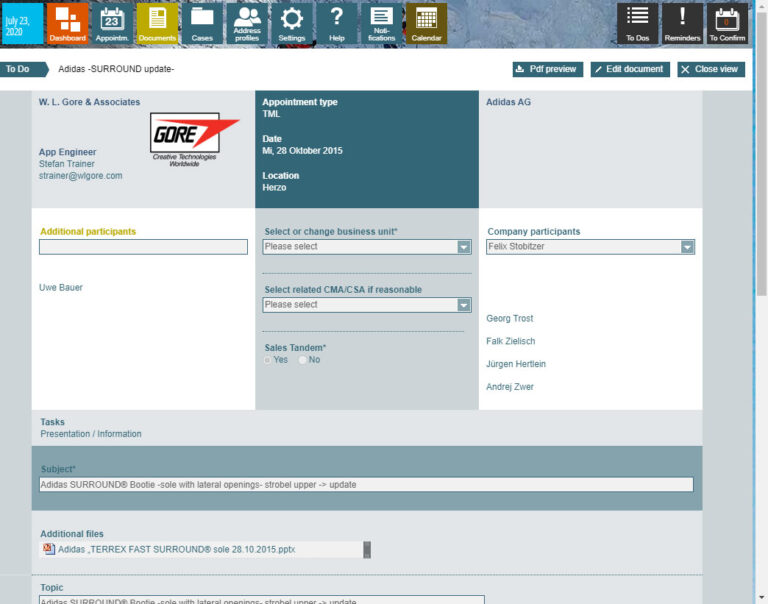Click the Pdf preview button
Viewport: 768px width, 604px height.
(548, 69)
